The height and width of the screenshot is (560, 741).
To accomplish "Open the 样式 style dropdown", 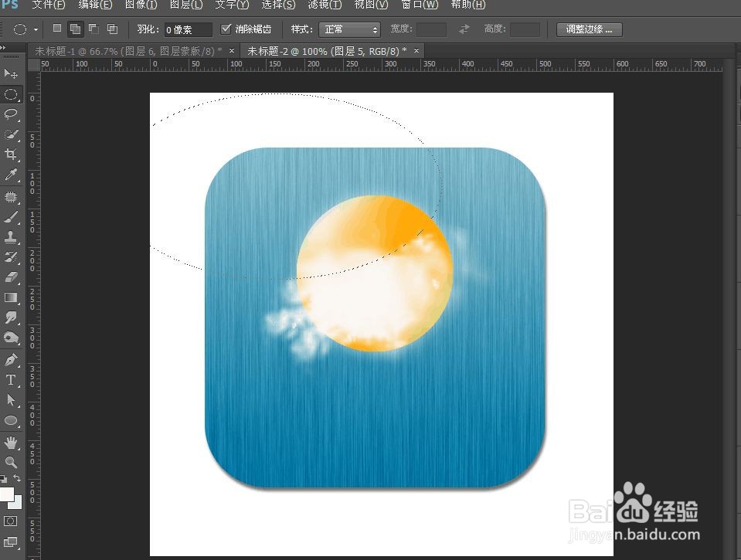I will pyautogui.click(x=350, y=29).
